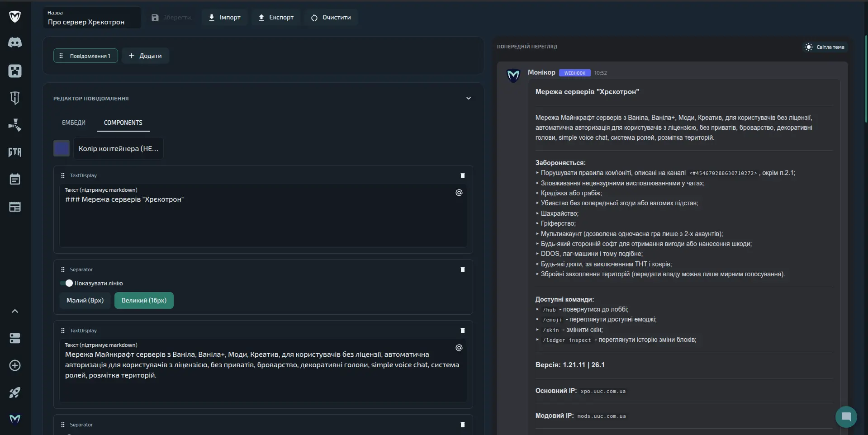Click the channel mention <#454670288630710272>
868x435 pixels.
click(723, 173)
